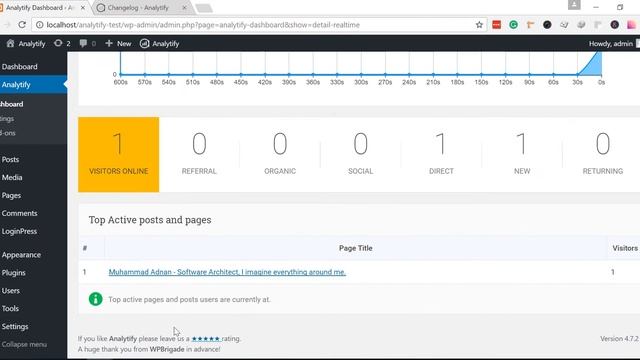Viewport: 640px width, 360px height.
Task: Open the pink extension icon at toolbar end
Action: coord(631,25)
